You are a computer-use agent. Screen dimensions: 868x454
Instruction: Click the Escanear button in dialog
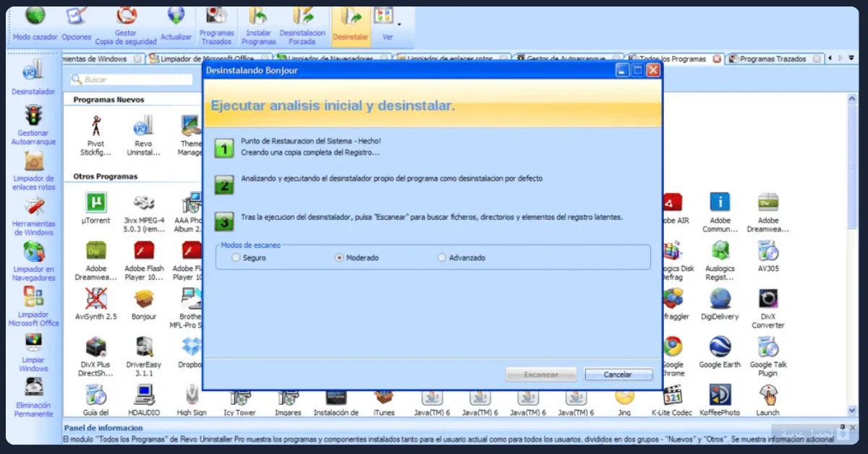tap(541, 374)
